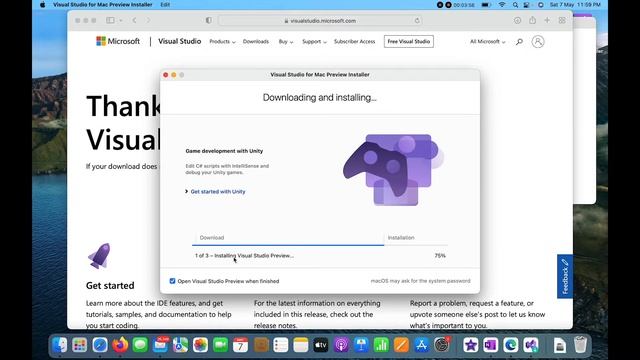Launch Safari from the dock
This screenshot has width=640, height=360.
coord(100,345)
